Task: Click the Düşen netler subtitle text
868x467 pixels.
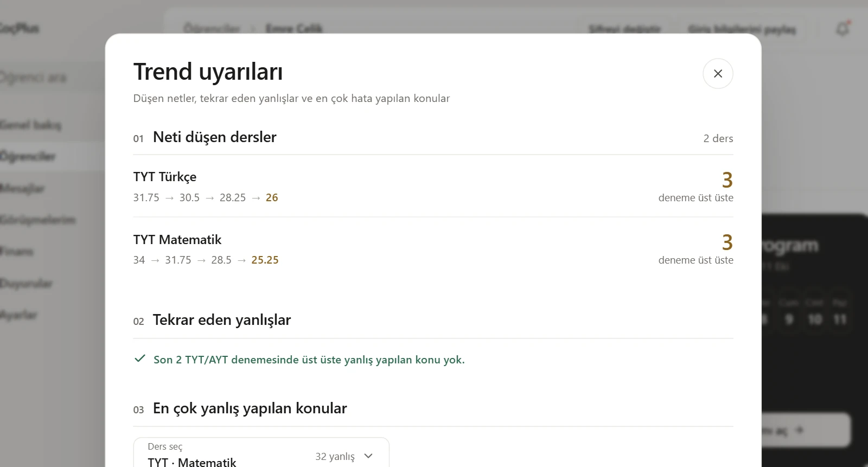Action: pos(291,98)
